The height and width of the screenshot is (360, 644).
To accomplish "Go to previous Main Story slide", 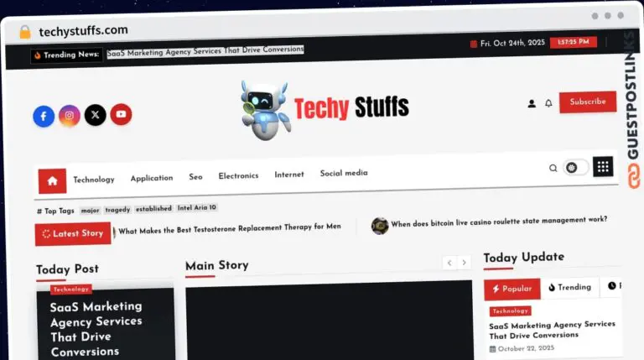I will coord(449,263).
